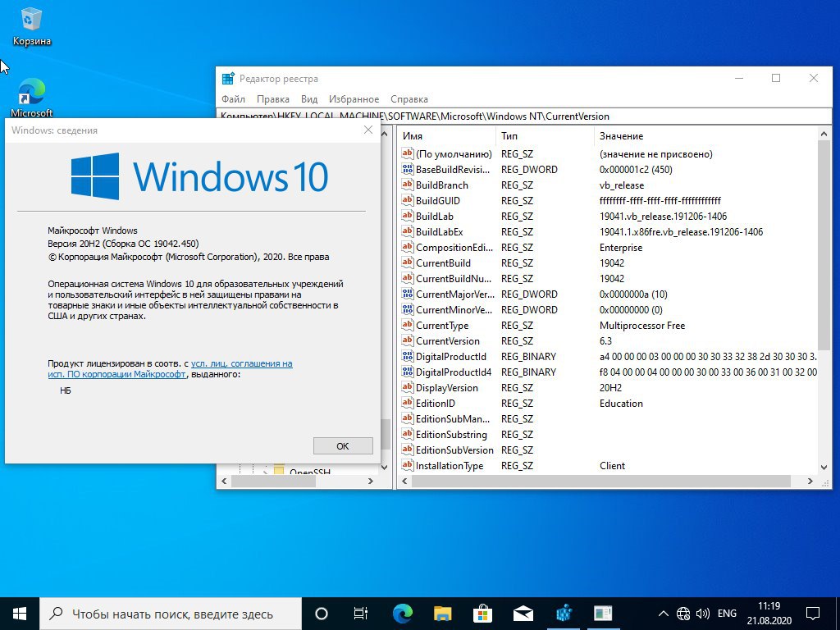Open the Recycle Bin (Корзина) desktop icon
This screenshot has width=840, height=630.
[x=31, y=27]
